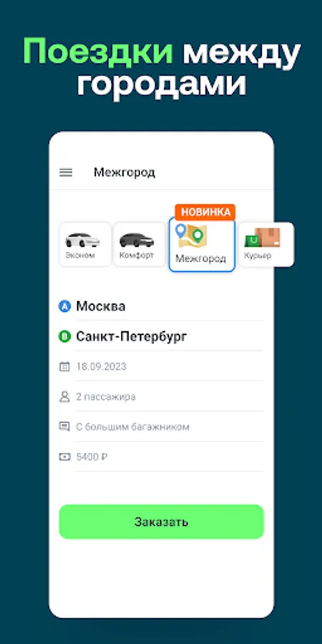Change the 5400 ₽ price field
The width and height of the screenshot is (322, 644).
169,457
